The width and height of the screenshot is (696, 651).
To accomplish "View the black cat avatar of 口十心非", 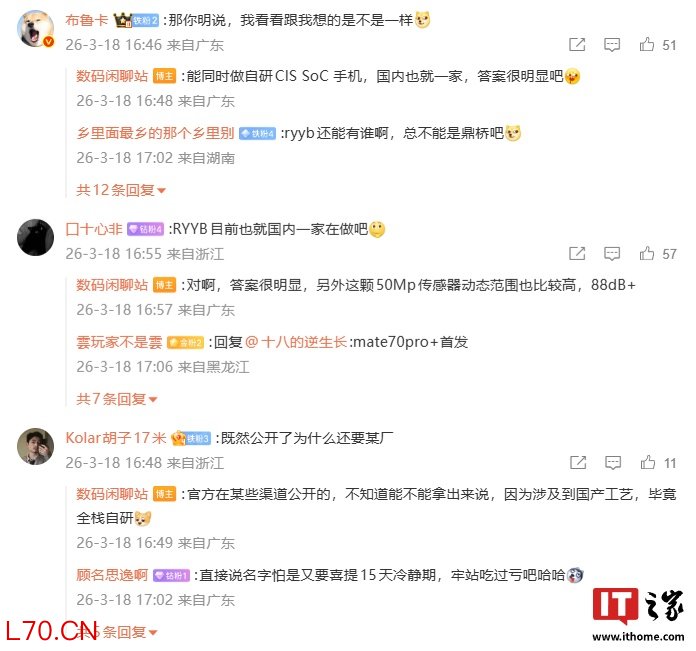I will click(35, 237).
